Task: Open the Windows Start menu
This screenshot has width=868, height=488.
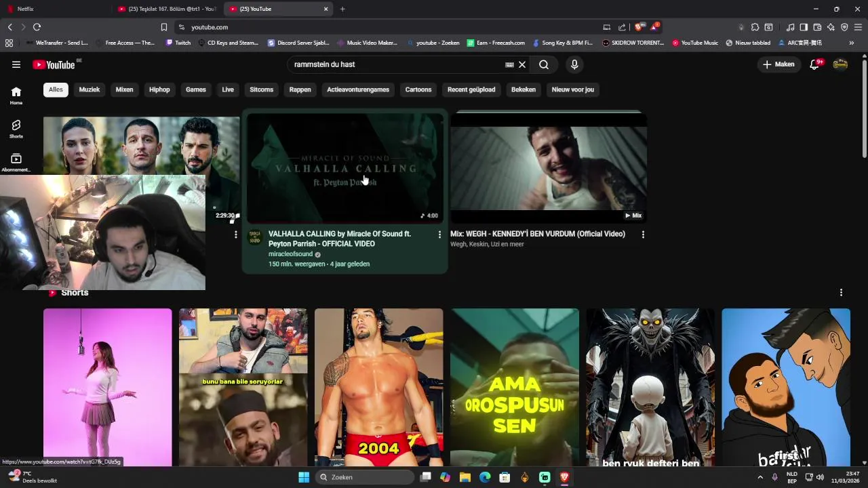Action: [304, 477]
